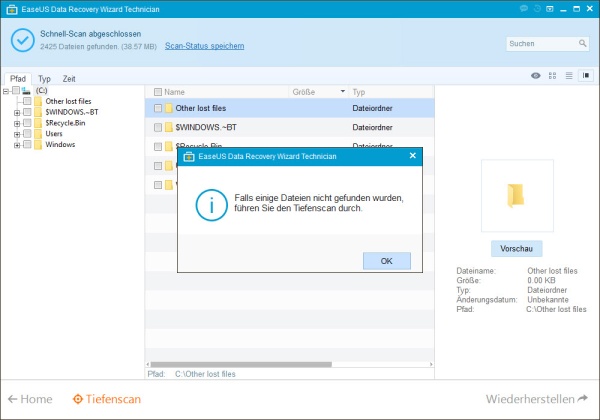Switch to list view icon
600x420 pixels.
coord(569,76)
